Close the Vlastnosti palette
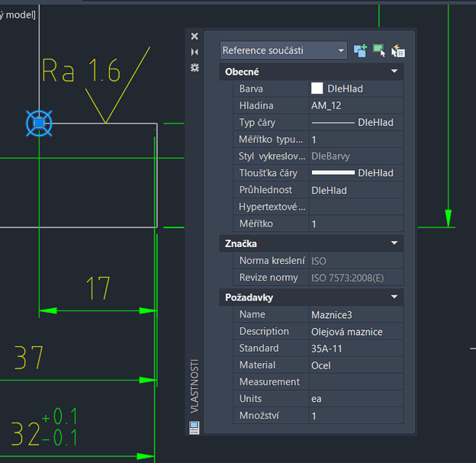Viewport: 476px width, 463px height. pos(195,36)
